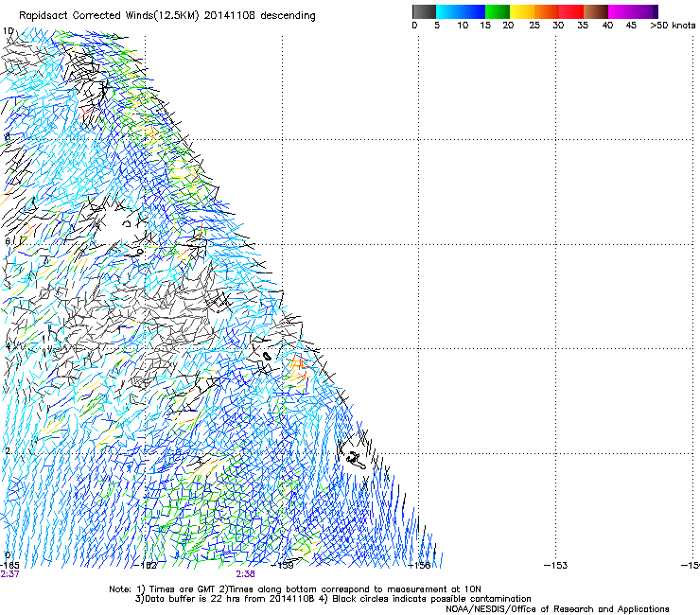Click the brown 35-40 knots color segment

(x=596, y=11)
